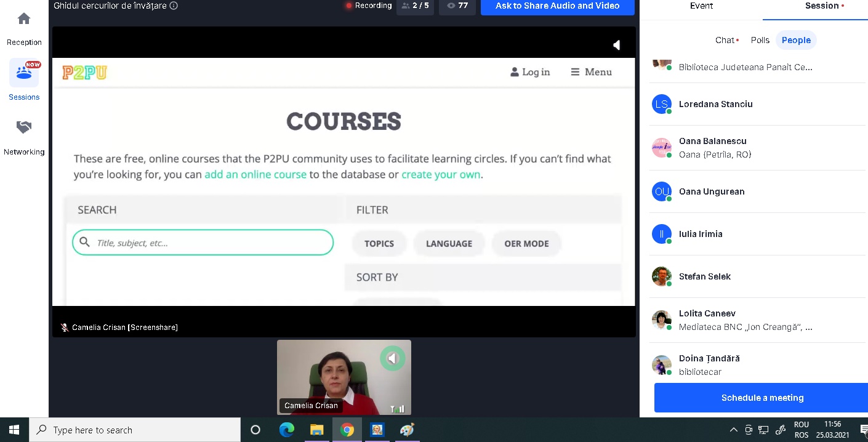Switch to the Chat tab
This screenshot has height=442, width=868.
[x=725, y=40]
